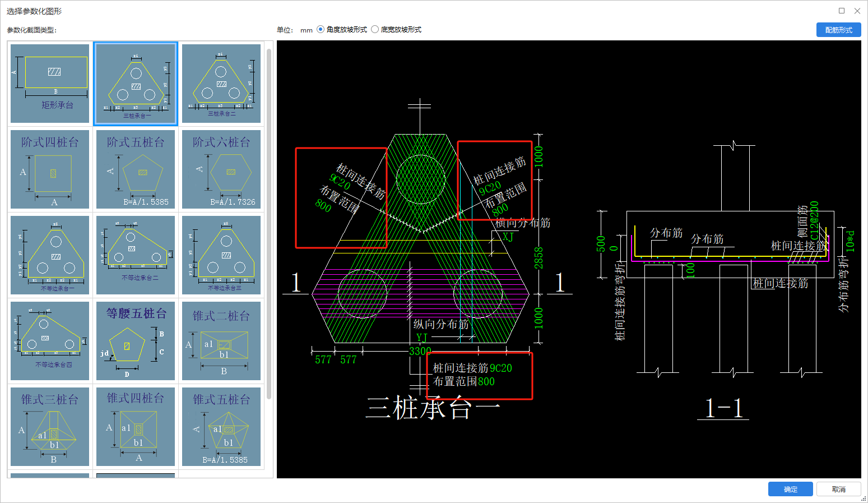Image resolution: width=868 pixels, height=503 pixels.
Task: Select the 不等边承台二 thumbnail
Action: 136,255
